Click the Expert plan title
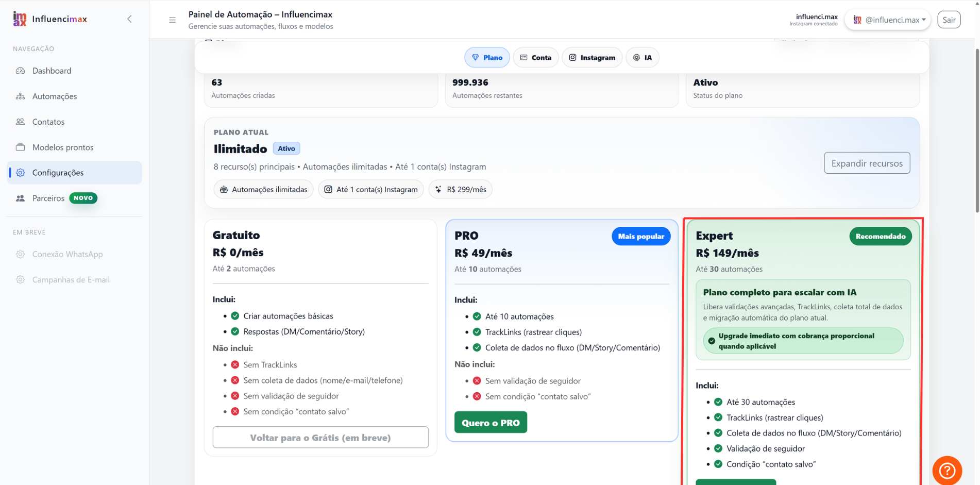 (x=714, y=236)
